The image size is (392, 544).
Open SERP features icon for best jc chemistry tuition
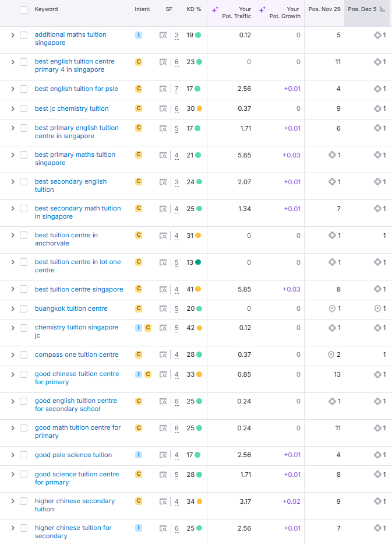(x=163, y=108)
